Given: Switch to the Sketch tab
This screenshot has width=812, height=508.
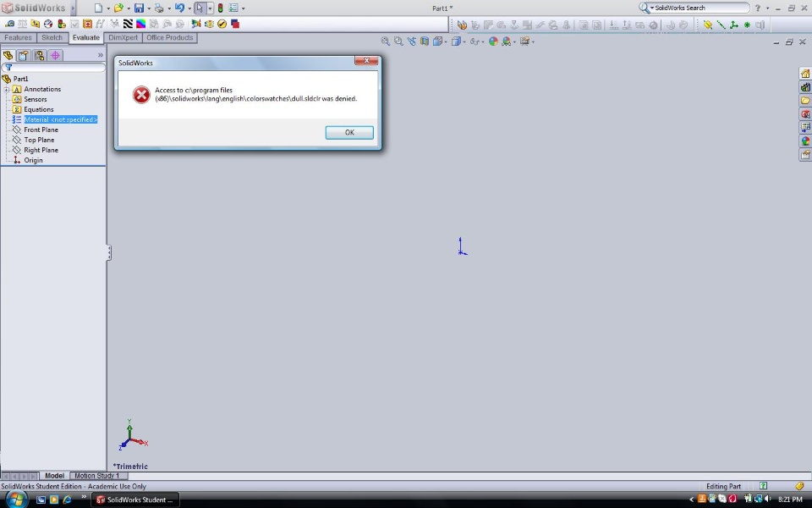Looking at the screenshot, I should pyautogui.click(x=52, y=38).
